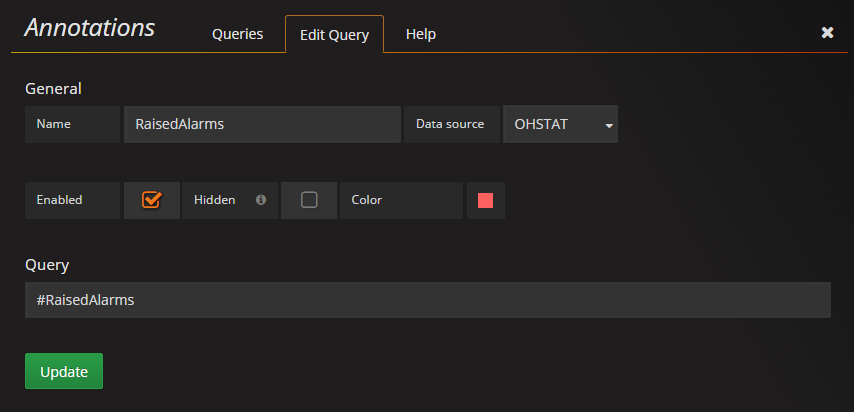Tick the Hidden checkbox

(x=309, y=200)
